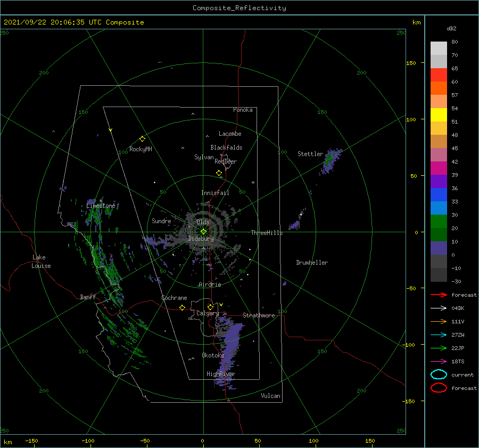Click the Cochrane city label
This screenshot has width=479, height=448.
pyautogui.click(x=174, y=298)
